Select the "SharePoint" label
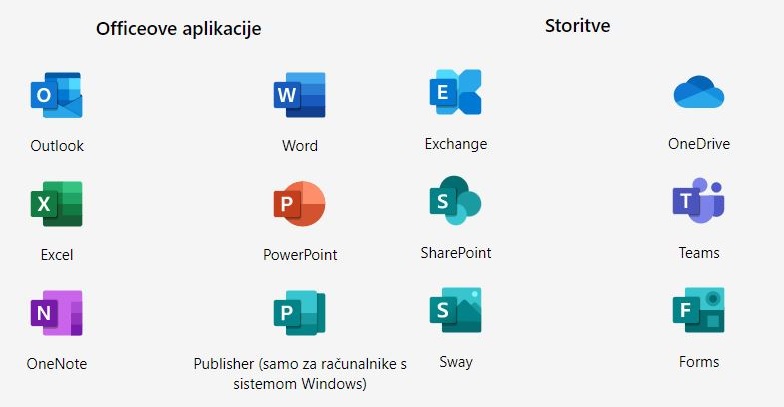Image resolution: width=784 pixels, height=407 pixels. pyautogui.click(x=456, y=252)
